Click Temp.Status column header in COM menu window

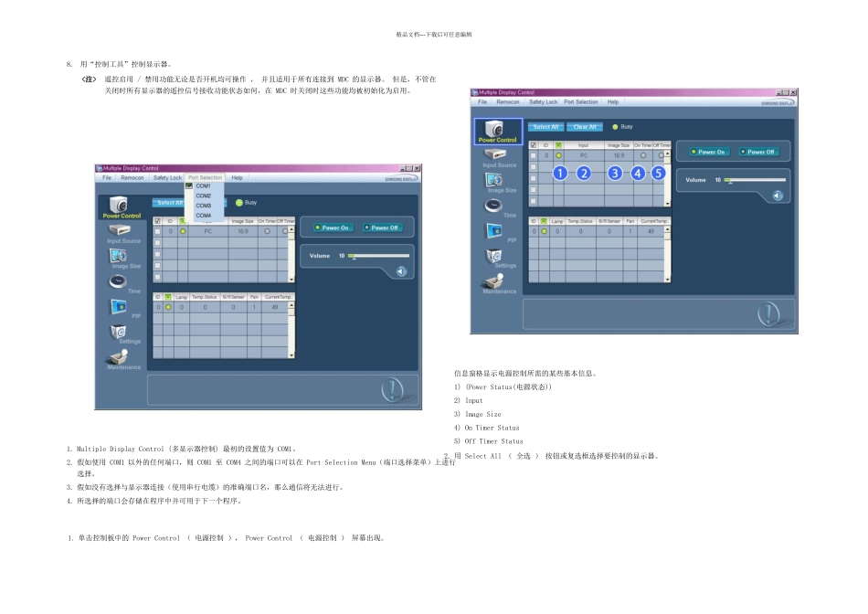click(x=205, y=297)
